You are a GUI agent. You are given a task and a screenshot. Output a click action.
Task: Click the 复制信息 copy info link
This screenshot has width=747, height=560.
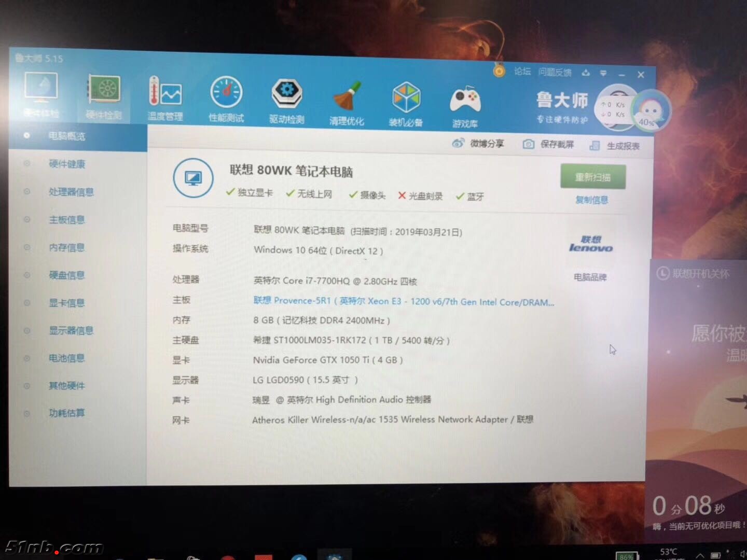click(591, 200)
